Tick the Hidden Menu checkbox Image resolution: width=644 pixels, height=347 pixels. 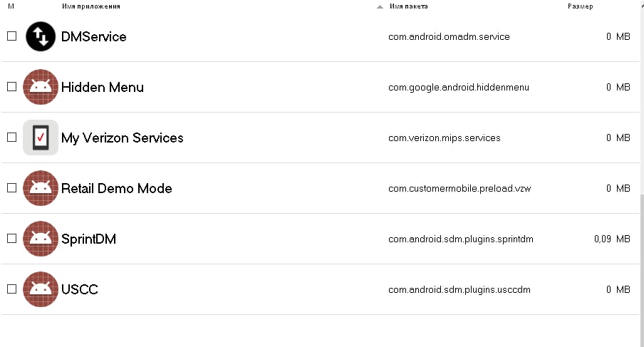point(12,87)
